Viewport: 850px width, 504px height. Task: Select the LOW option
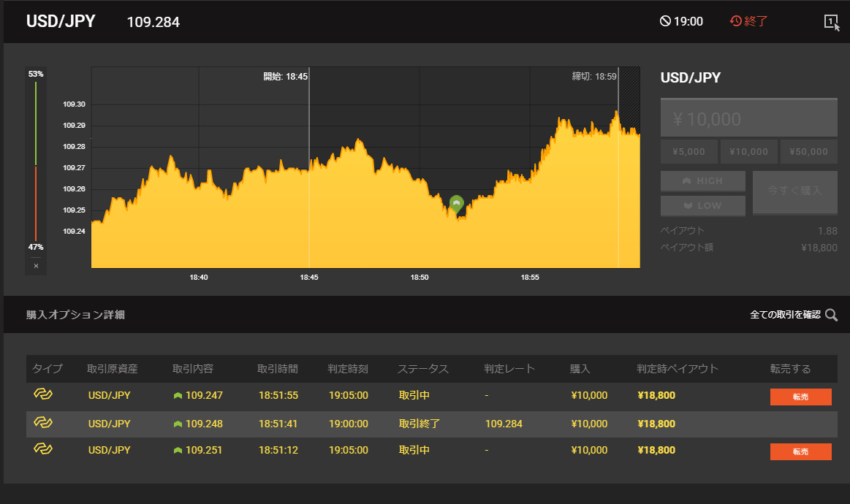click(702, 206)
